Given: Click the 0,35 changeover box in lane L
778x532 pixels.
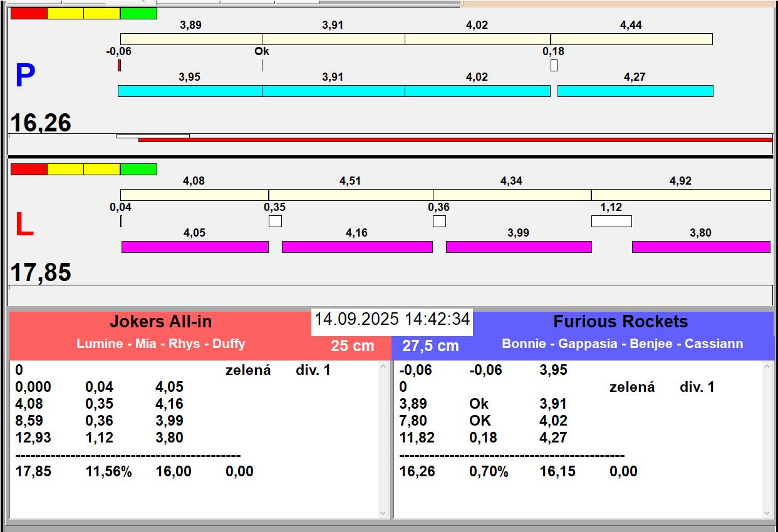Looking at the screenshot, I should (x=275, y=221).
